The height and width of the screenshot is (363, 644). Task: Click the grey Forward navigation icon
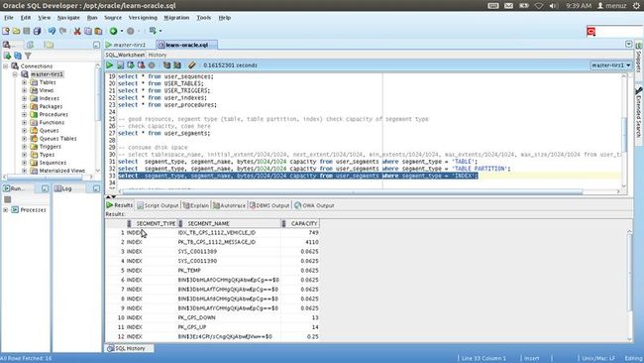(131, 31)
